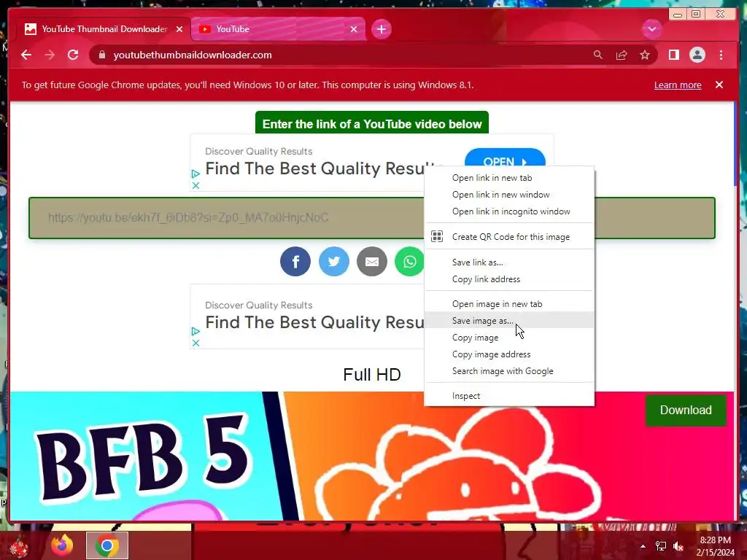Share by email icon
The height and width of the screenshot is (560, 747).
pos(372,262)
